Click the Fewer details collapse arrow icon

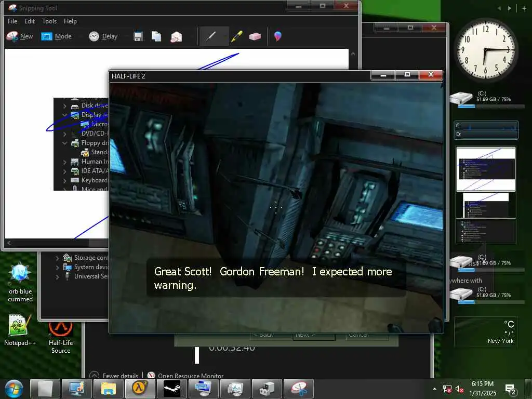pyautogui.click(x=94, y=375)
